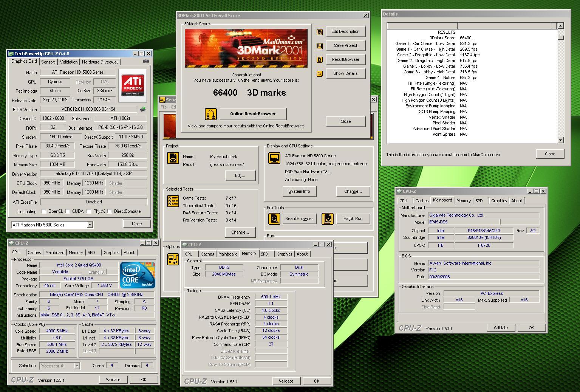Click the GPU-Z camera screenshot icon
The image size is (580, 392).
tap(146, 61)
